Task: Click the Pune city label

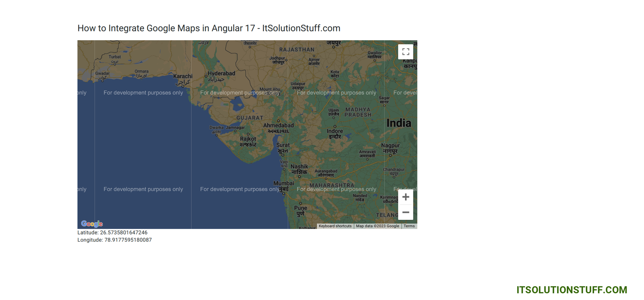Action: pyautogui.click(x=300, y=208)
